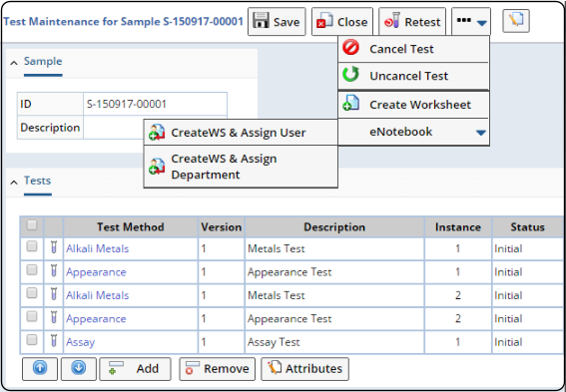The width and height of the screenshot is (566, 392).
Task: Open the more actions ellipsis dropdown
Action: (x=471, y=22)
